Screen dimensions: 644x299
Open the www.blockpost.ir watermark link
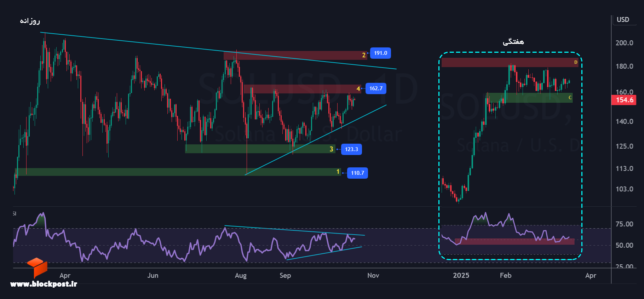[x=44, y=284]
